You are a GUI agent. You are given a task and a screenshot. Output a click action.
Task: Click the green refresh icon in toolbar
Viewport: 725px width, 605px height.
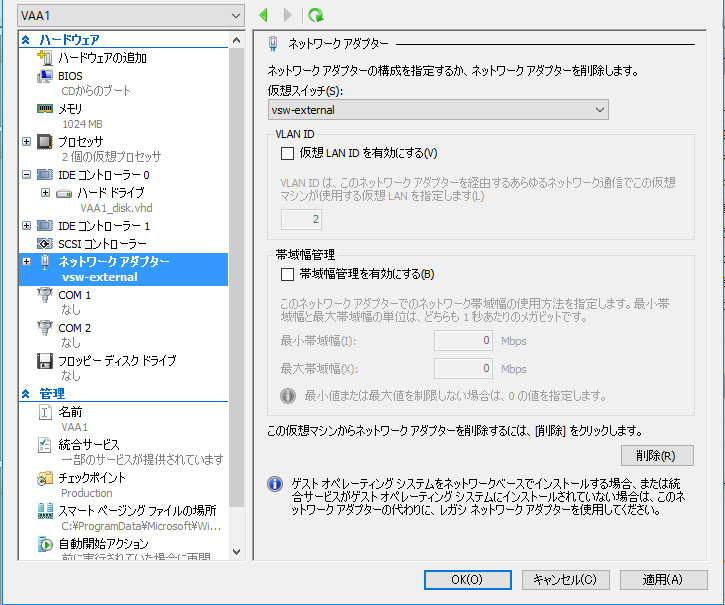click(x=316, y=15)
